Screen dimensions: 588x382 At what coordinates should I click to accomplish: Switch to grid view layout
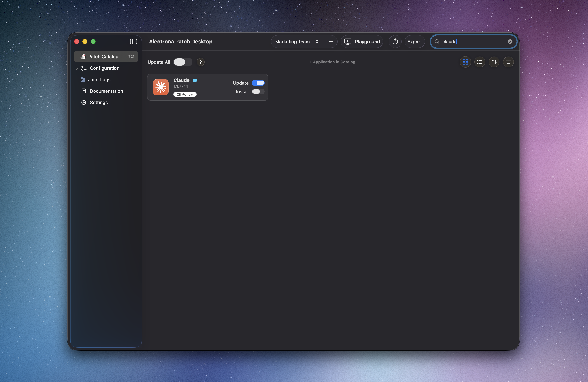pyautogui.click(x=465, y=62)
